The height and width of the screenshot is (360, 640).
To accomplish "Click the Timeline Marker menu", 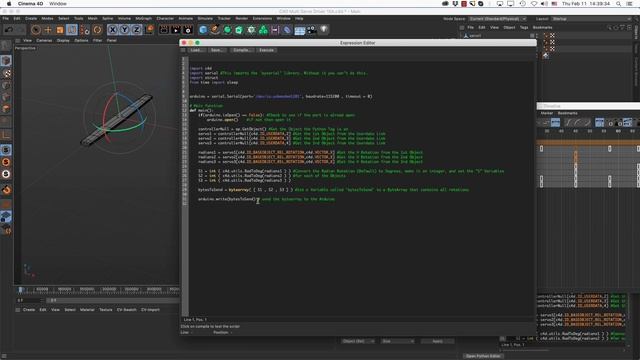I will coord(547,113).
